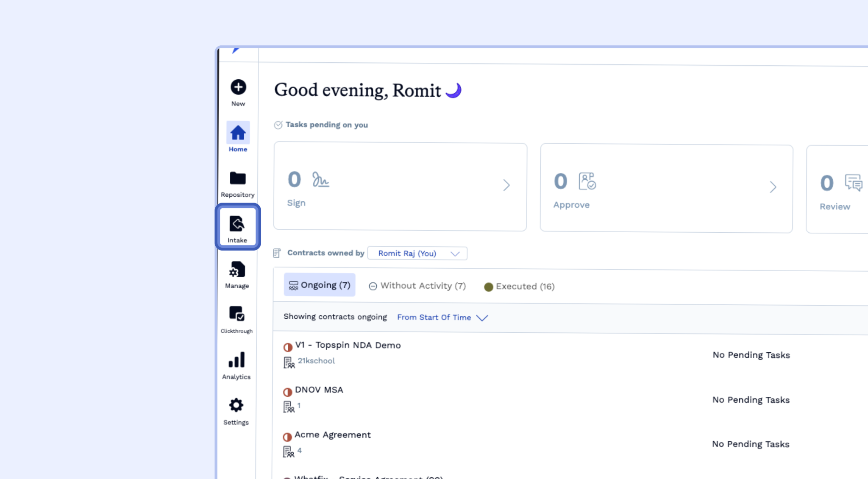Switch to the Executed (16) tab
Viewport: 868px width, 479px height.
(x=519, y=287)
